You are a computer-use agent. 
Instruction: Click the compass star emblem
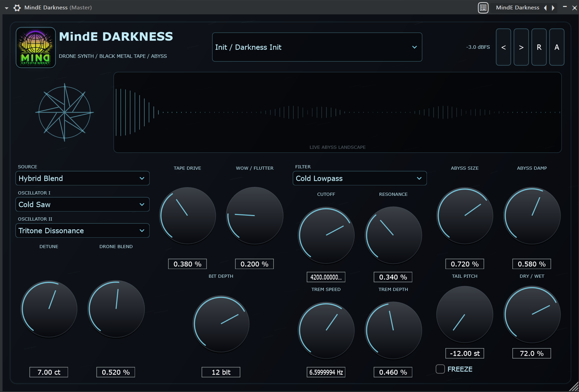pos(65,112)
